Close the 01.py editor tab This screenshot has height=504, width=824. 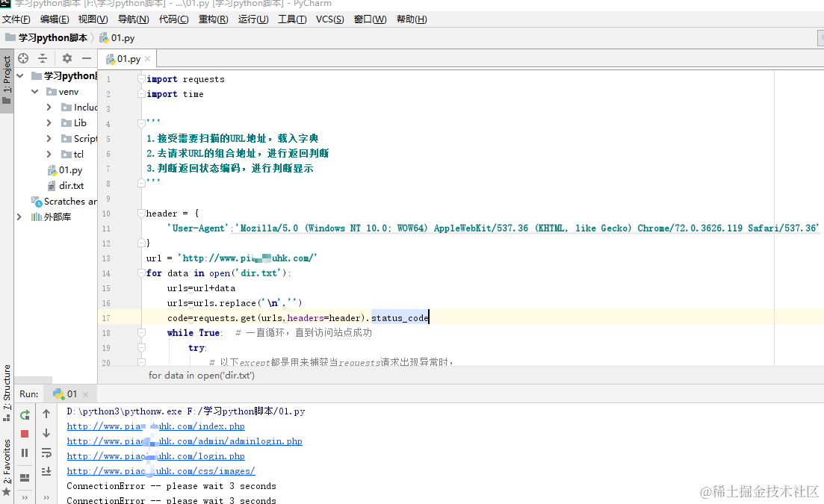coord(148,59)
